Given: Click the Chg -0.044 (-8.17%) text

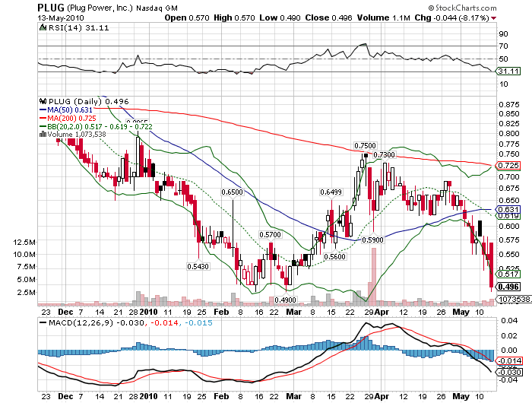Looking at the screenshot, I should [x=451, y=17].
